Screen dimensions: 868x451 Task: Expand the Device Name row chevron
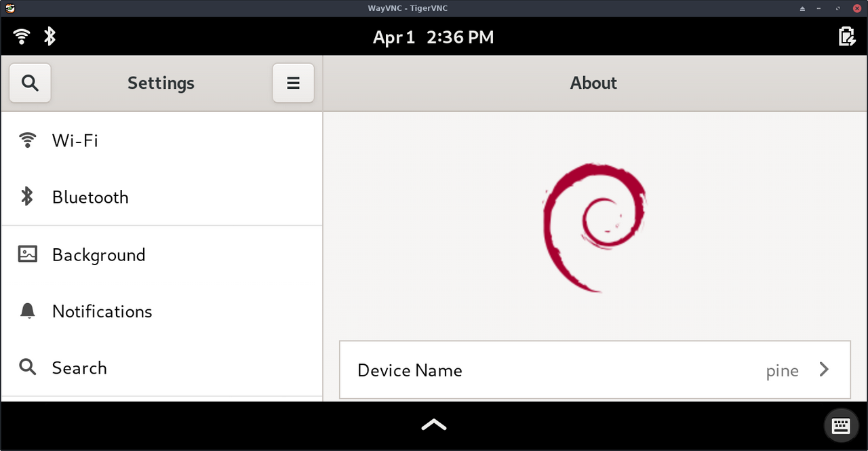coord(824,370)
